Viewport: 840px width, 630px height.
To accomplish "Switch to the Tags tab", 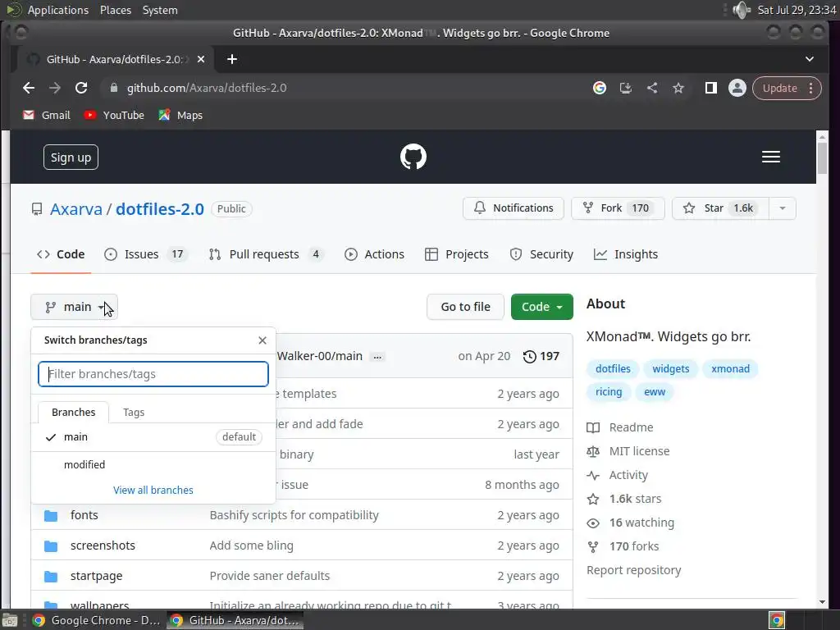I will click(134, 413).
